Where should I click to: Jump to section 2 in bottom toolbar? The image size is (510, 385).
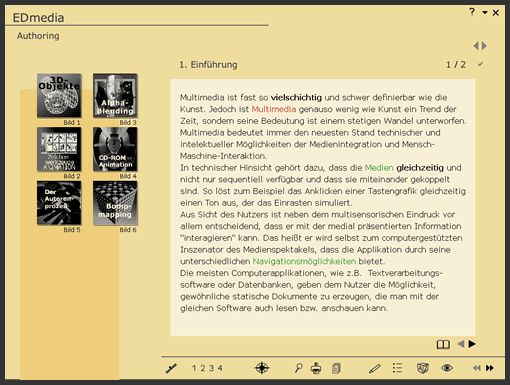coord(203,368)
